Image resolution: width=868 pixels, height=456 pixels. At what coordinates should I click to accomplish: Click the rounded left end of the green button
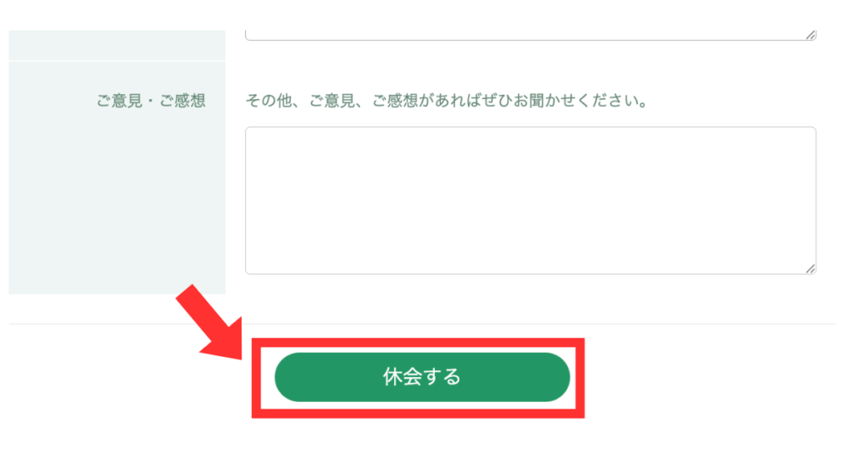click(288, 377)
